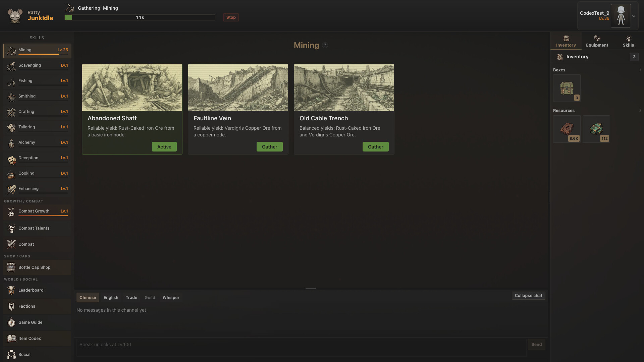Screen dimensions: 644x362
Task: Go to Combat crossed swords icon
Action: click(x=11, y=244)
